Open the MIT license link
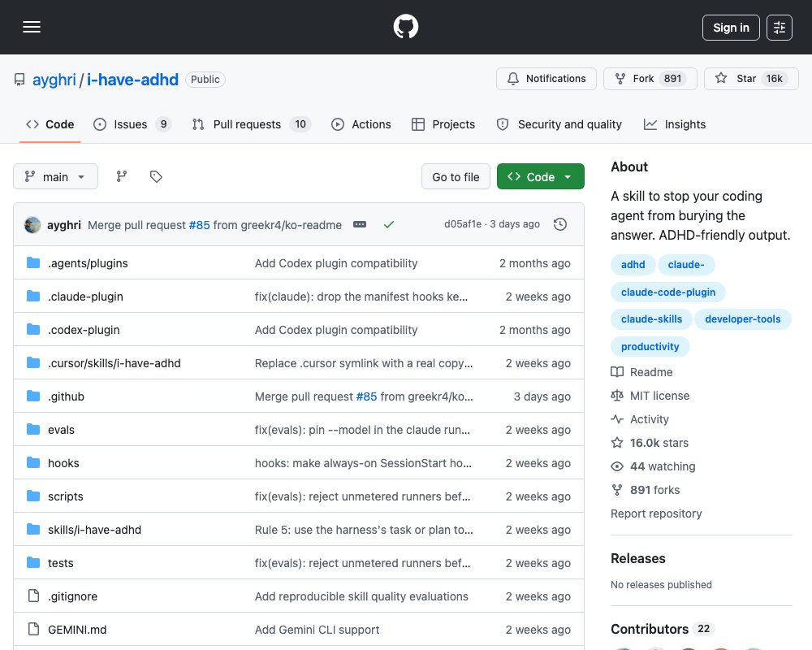The height and width of the screenshot is (650, 812). (650, 396)
